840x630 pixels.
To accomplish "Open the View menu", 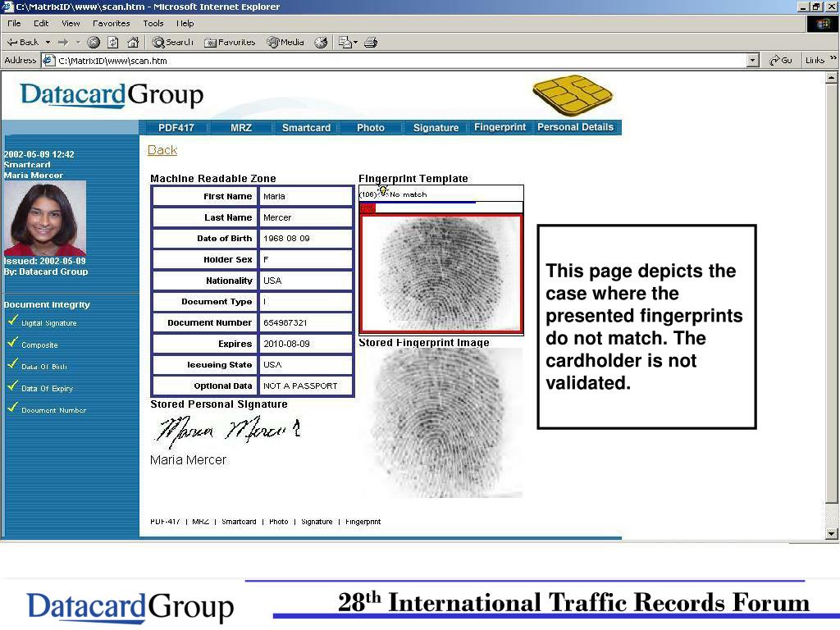I will (71, 24).
